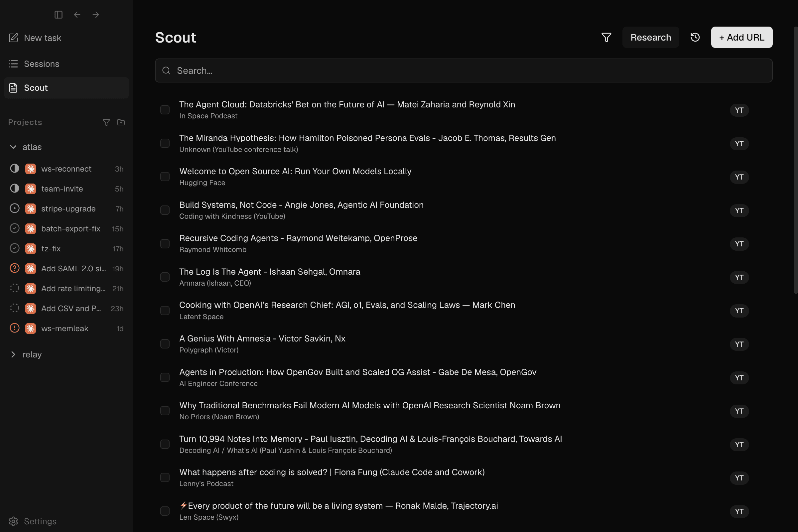Click the YT badge on Miranda Hypothesis row
This screenshot has height=532, width=798.
click(x=739, y=144)
